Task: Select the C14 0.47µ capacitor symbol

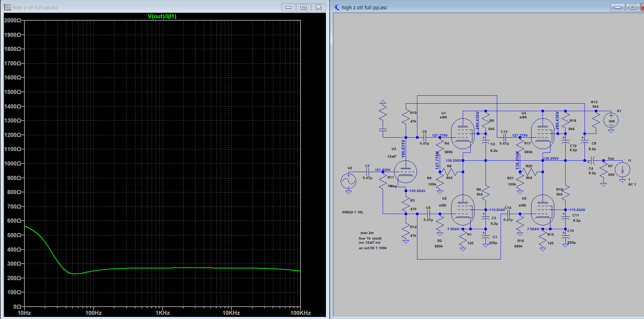Action: coord(508,214)
